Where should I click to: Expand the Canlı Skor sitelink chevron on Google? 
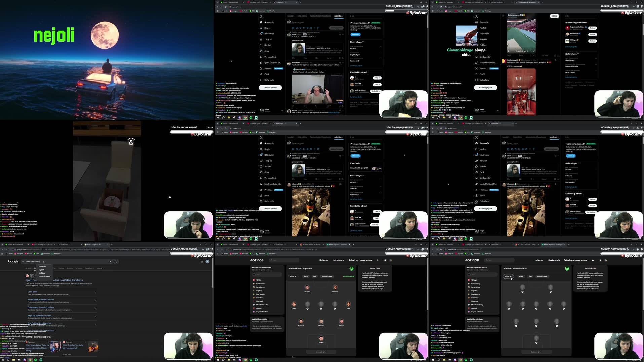(96, 293)
